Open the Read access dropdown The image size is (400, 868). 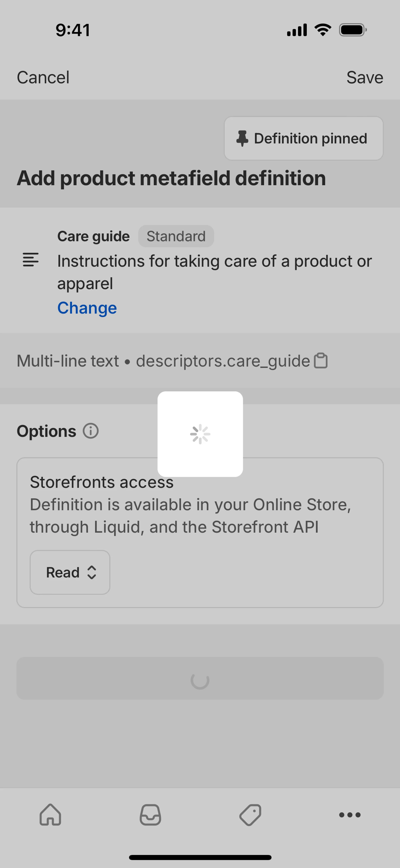click(x=70, y=572)
